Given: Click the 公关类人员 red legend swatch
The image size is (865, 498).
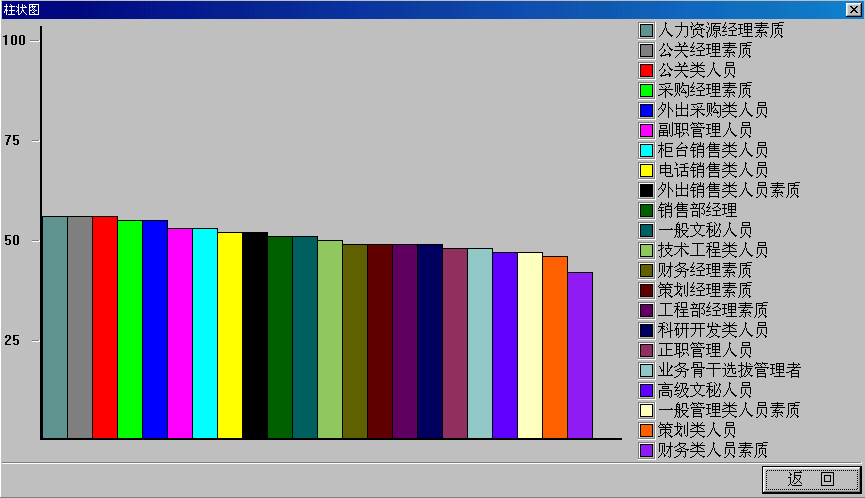Looking at the screenshot, I should (x=646, y=70).
